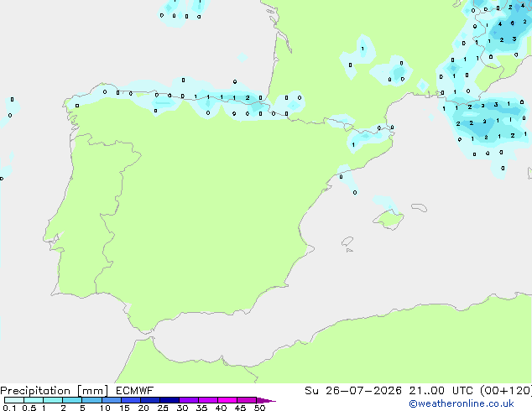Click the 2–5 mm legend swatch
The image size is (532, 411).
[x=72, y=400]
